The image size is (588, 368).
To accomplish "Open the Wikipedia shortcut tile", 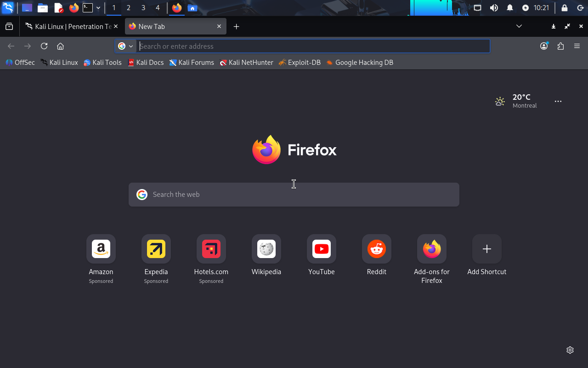I will pyautogui.click(x=266, y=249).
